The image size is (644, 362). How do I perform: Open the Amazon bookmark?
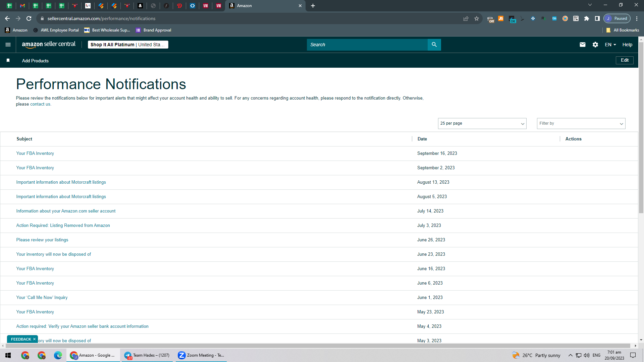tap(16, 30)
